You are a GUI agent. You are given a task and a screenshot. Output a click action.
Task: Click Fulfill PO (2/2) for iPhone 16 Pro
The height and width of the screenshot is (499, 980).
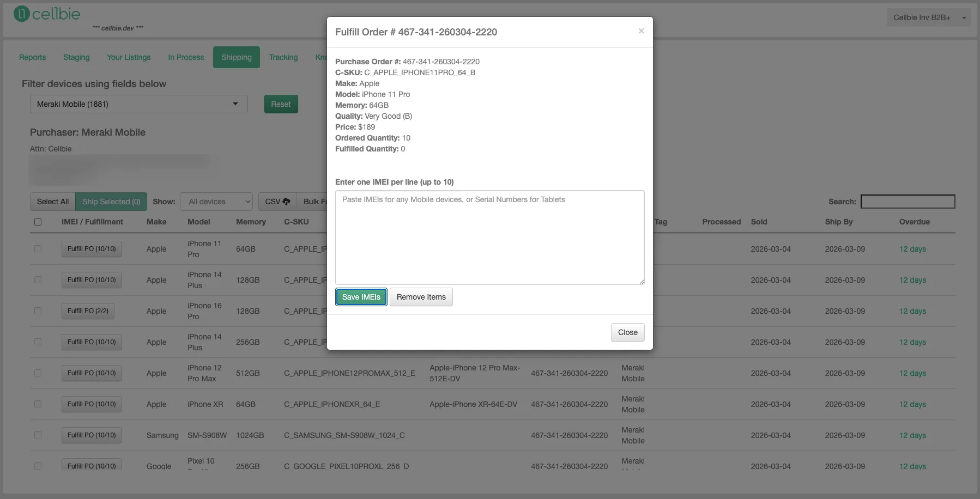88,311
